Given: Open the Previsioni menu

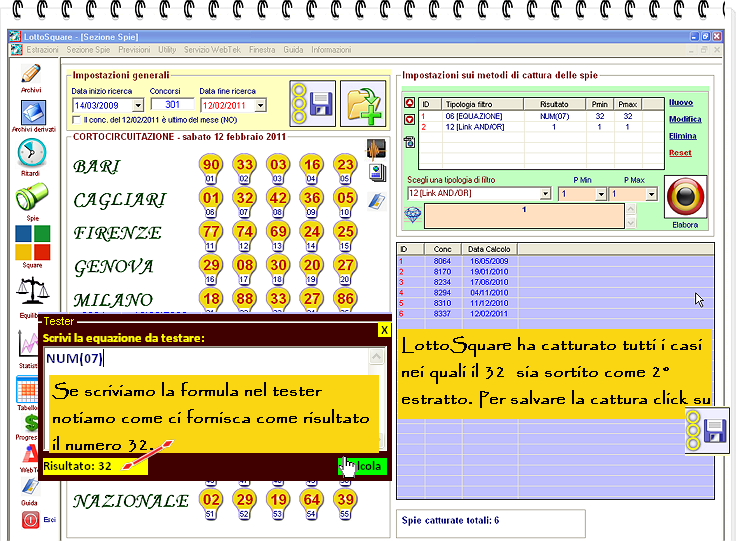Looking at the screenshot, I should [134, 50].
